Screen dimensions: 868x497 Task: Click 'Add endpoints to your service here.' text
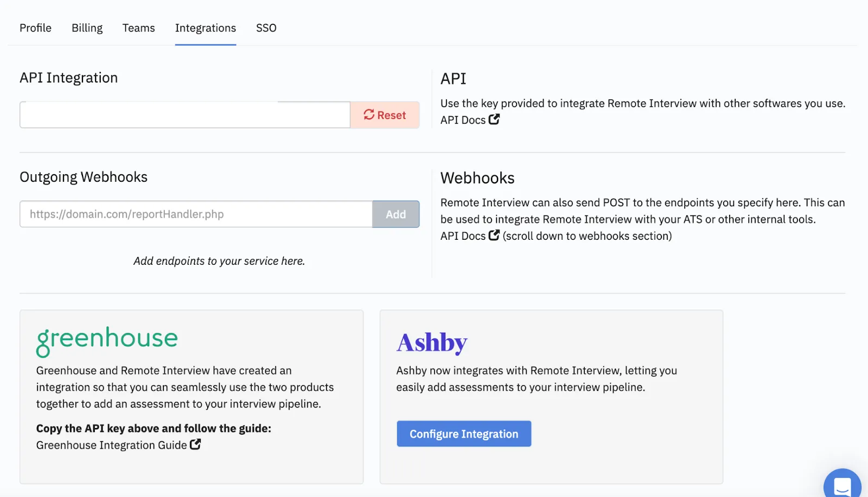tap(220, 261)
